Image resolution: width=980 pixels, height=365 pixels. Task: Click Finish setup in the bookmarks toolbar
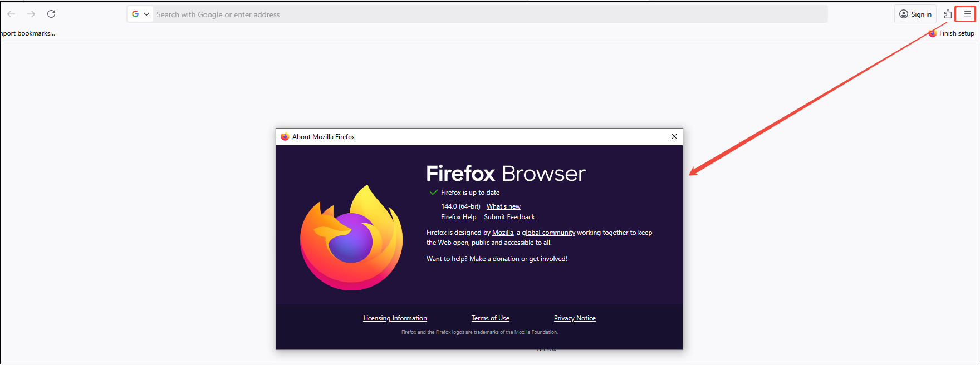[951, 33]
